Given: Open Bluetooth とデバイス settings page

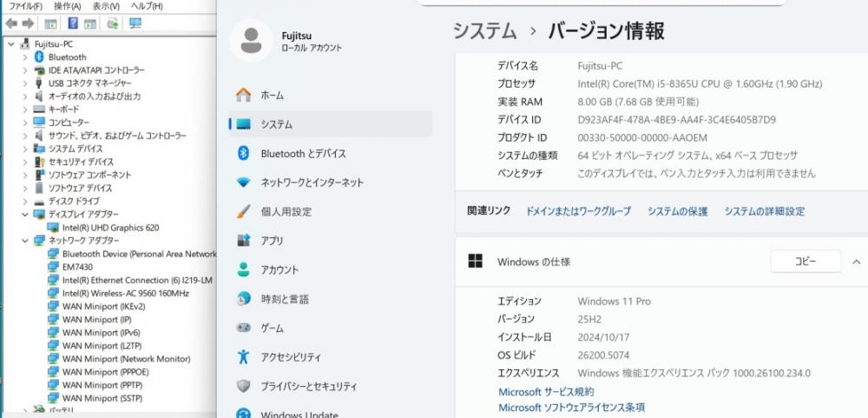Looking at the screenshot, I should 303,154.
